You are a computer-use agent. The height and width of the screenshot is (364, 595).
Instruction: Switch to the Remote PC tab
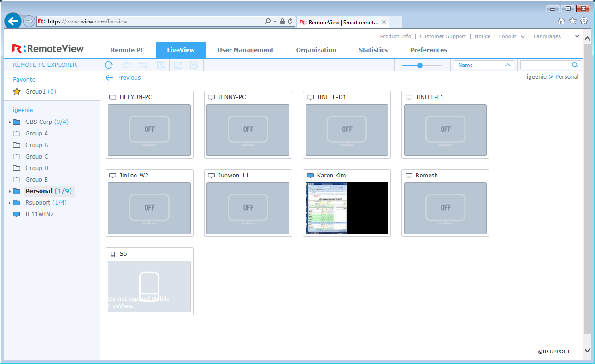pyautogui.click(x=128, y=50)
